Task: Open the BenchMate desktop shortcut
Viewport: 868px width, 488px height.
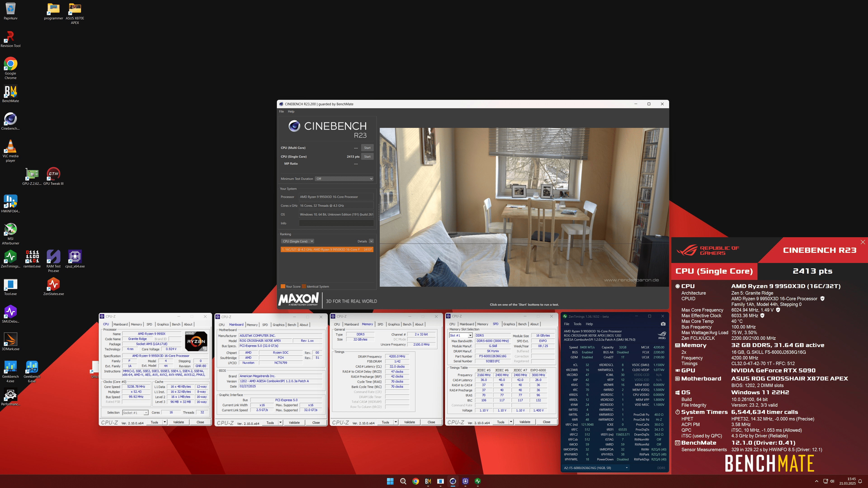Action: [x=10, y=91]
